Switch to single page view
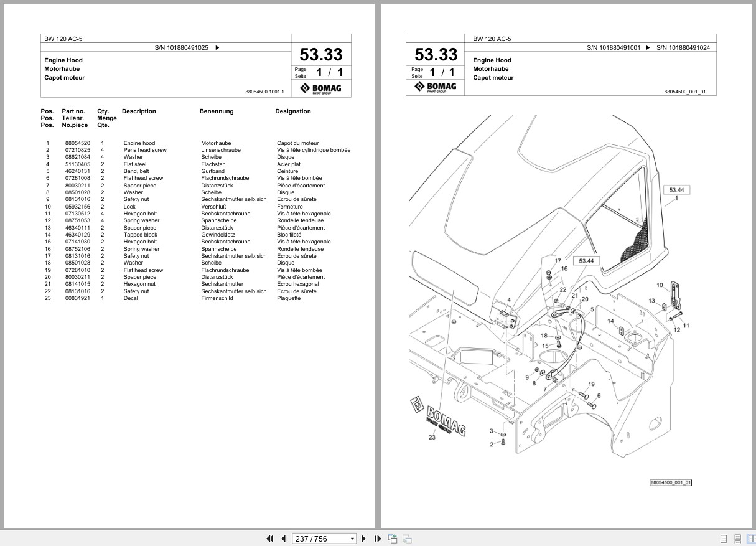The height and width of the screenshot is (546, 756). tap(724, 539)
